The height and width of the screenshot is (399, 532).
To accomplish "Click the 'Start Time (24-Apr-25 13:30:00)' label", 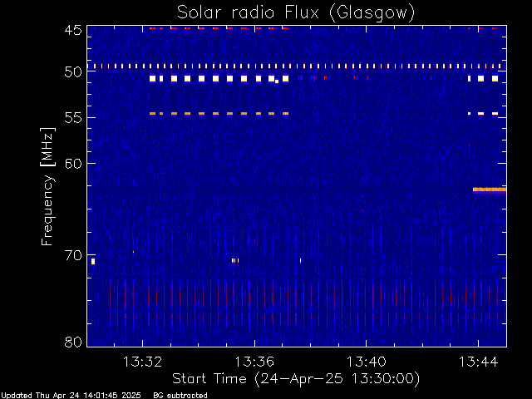I will [x=296, y=379].
